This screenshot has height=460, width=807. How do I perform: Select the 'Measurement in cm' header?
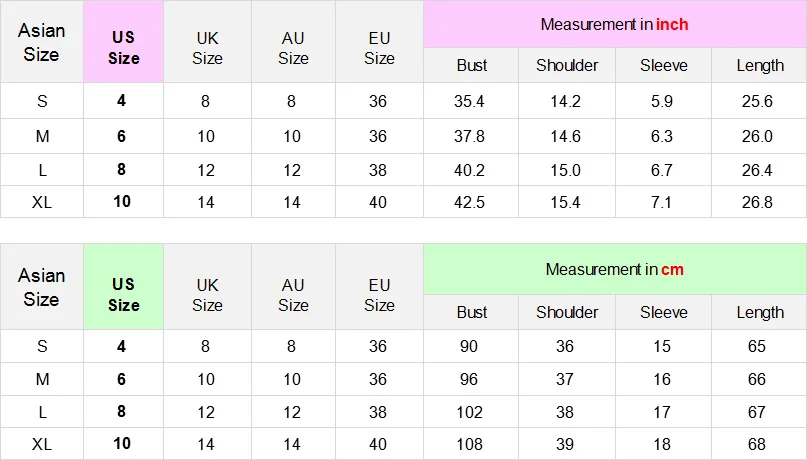615,269
